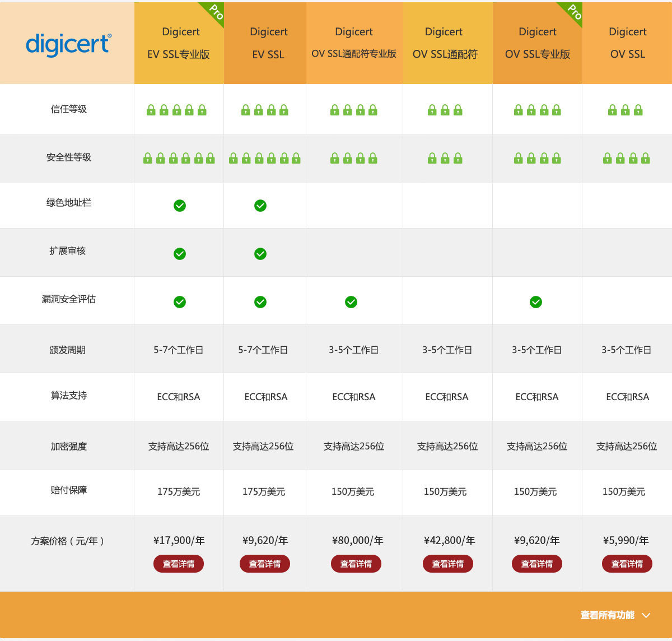Select the Digicert OV SSL通配符 column header

click(448, 43)
